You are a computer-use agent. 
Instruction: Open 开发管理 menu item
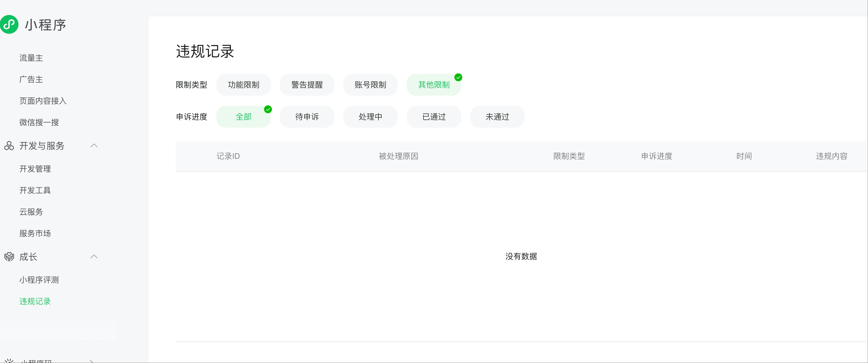click(35, 169)
